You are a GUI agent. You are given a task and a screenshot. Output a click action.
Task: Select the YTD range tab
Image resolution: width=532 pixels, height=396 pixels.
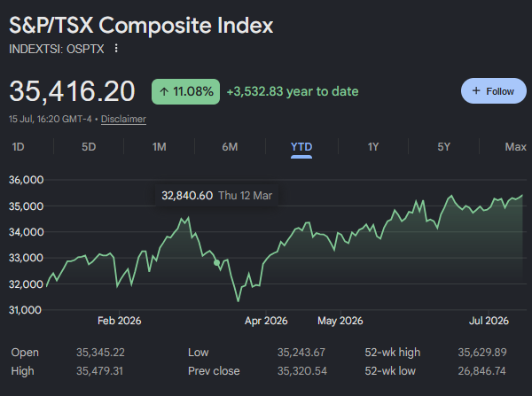(301, 147)
